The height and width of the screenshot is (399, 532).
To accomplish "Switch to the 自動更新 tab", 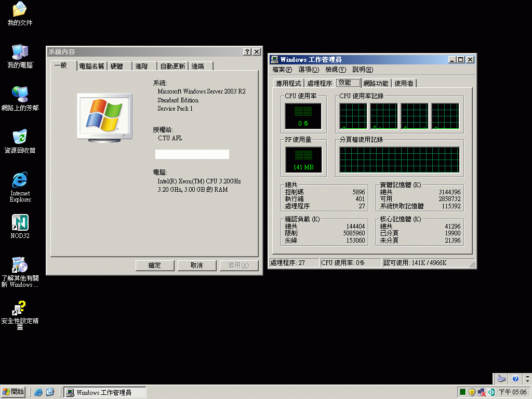I will [x=172, y=66].
